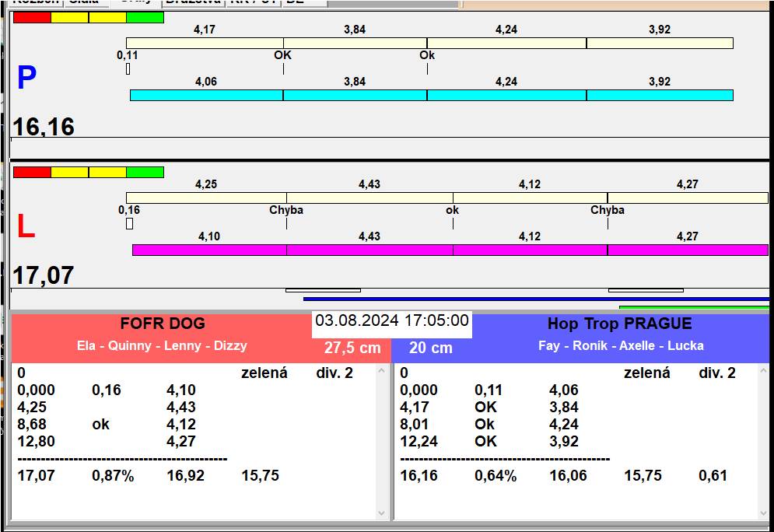Select the cyan 3,84 segment in lane P
The height and width of the screenshot is (532, 774).
(x=355, y=95)
